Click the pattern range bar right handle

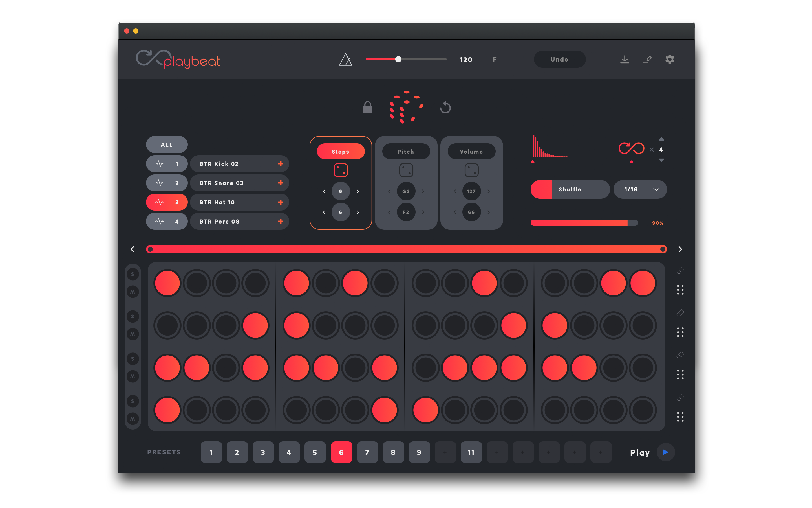663,249
